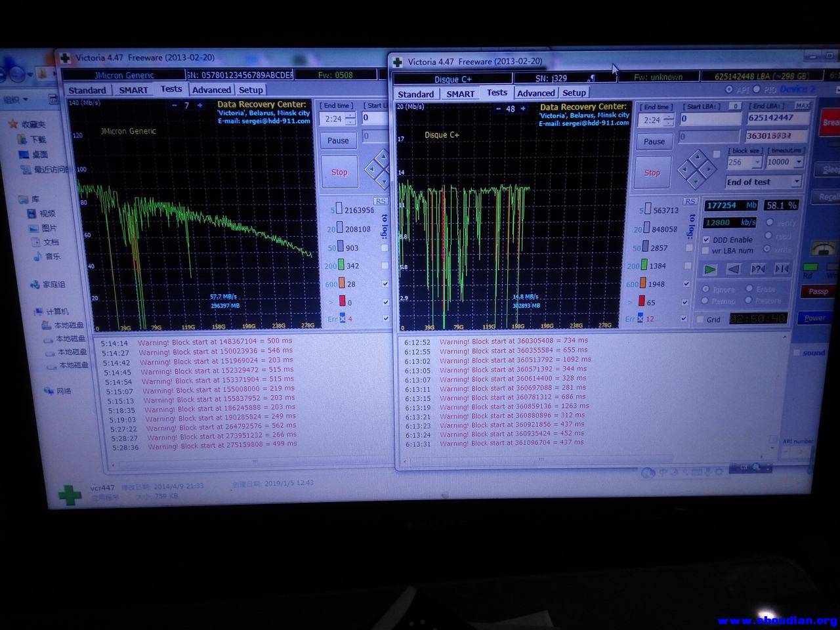Screen dimensions: 840x630
Task: Click End time spinner in left window
Action: click(350, 119)
